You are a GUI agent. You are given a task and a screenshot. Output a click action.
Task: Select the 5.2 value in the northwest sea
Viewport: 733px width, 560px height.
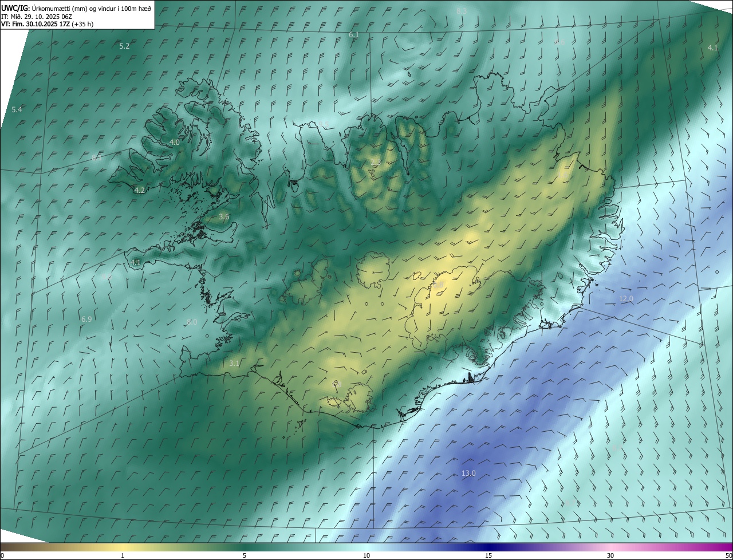[x=124, y=46]
